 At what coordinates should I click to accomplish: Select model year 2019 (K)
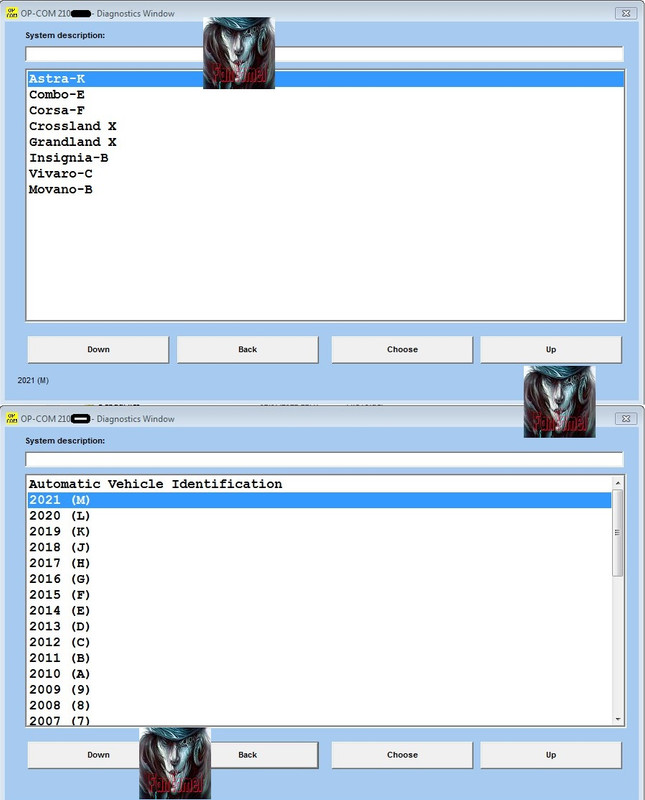pos(59,531)
